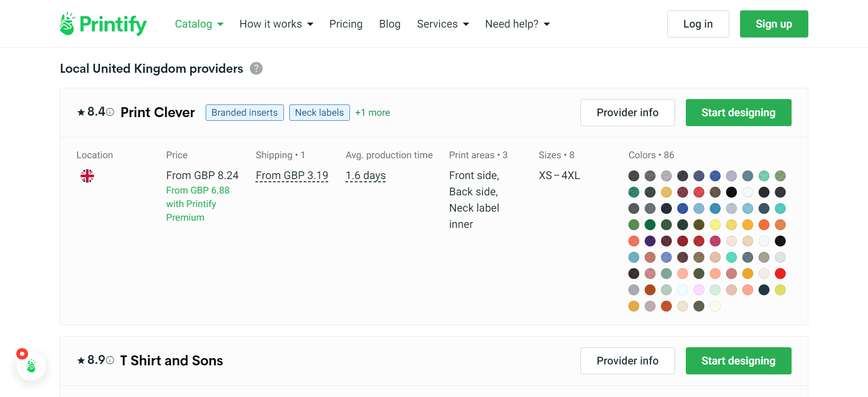The height and width of the screenshot is (397, 868).
Task: Select the bright red color swatch
Action: 780,274
